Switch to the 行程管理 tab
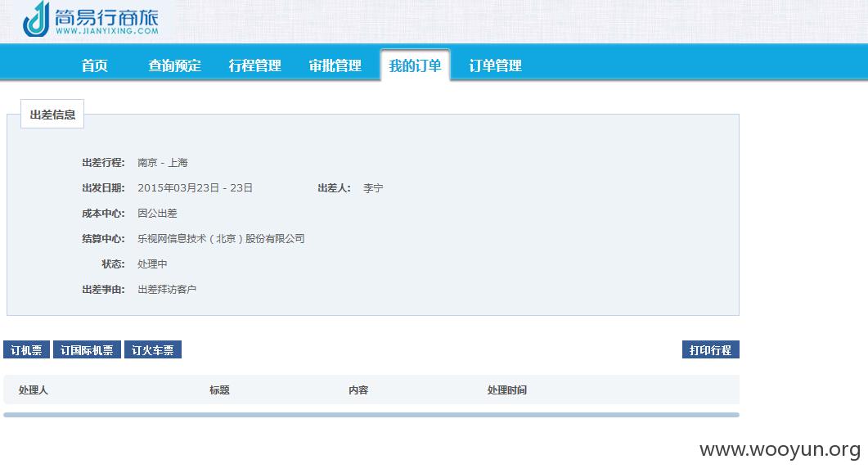The image size is (868, 473). 255,65
